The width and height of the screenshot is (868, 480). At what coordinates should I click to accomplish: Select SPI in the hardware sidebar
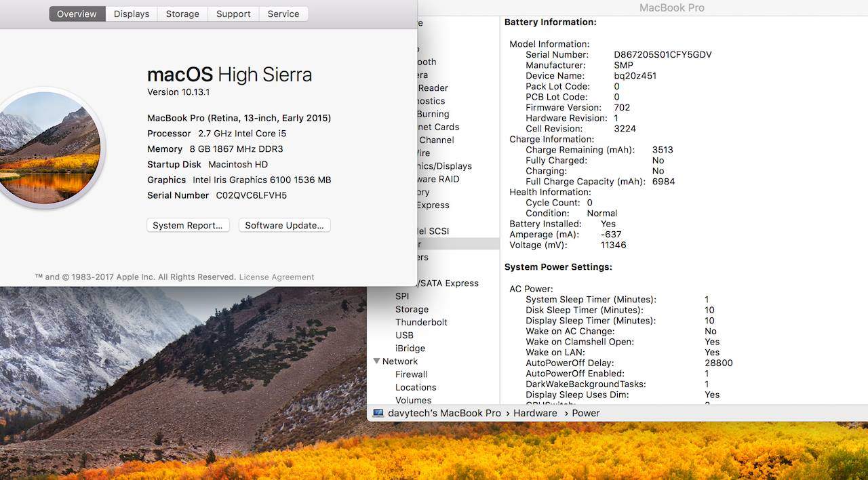pyautogui.click(x=402, y=296)
